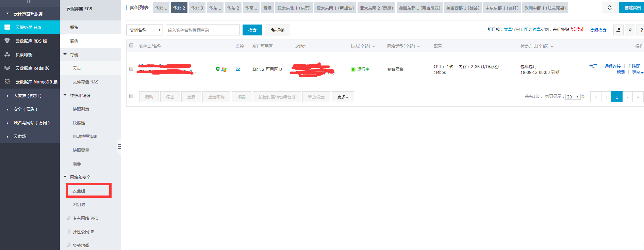Toggle the bottom toolbar select-all checkbox

click(131, 96)
